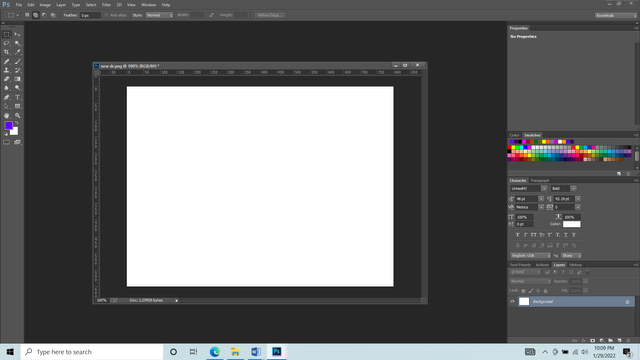Image resolution: width=640 pixels, height=360 pixels.
Task: Create a new layer in Layers panel
Action: click(619, 340)
